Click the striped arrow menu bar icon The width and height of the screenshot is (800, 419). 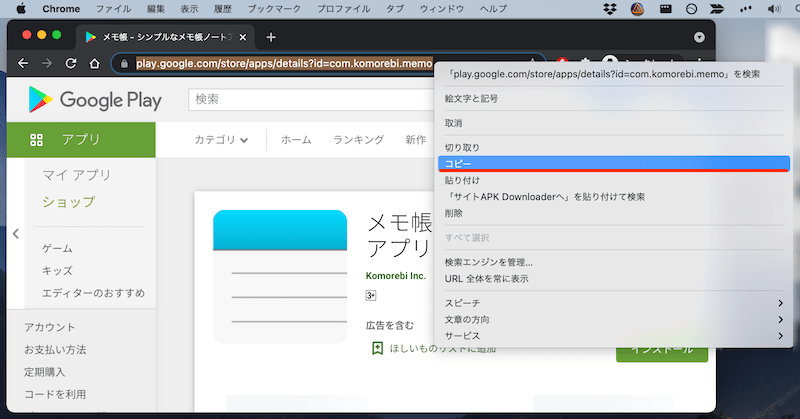(x=717, y=9)
